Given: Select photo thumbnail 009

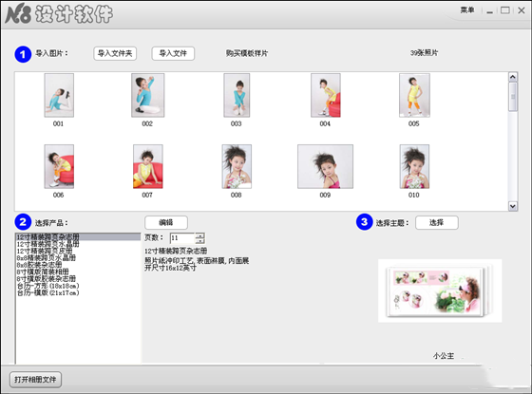Looking at the screenshot, I should pos(325,166).
